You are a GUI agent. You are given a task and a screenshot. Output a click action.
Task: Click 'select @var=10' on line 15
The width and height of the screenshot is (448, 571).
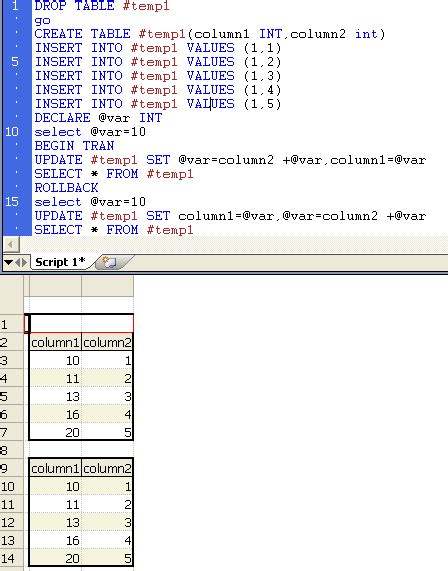point(90,202)
